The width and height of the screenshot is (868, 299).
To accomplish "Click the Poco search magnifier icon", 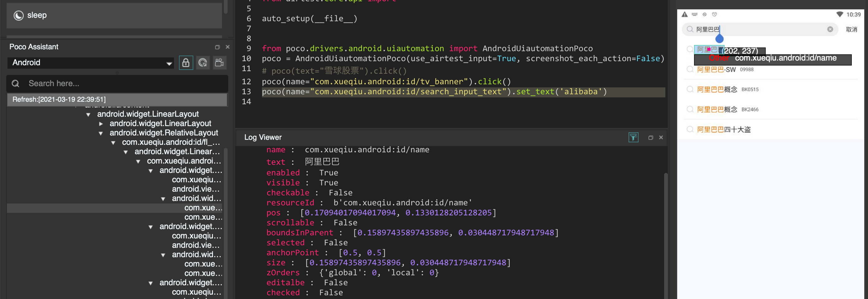I will (x=16, y=83).
